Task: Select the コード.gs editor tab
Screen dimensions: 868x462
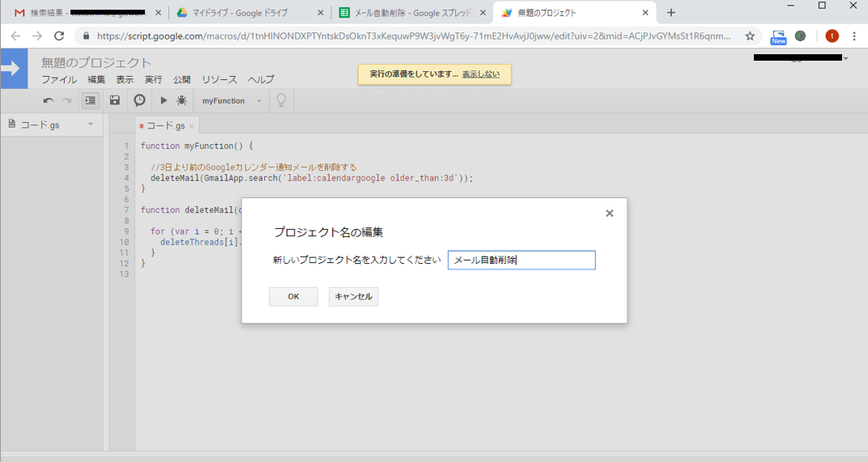Action: (x=165, y=125)
